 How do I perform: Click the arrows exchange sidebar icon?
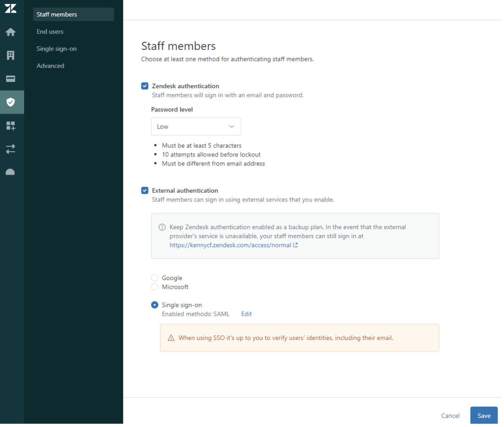(x=11, y=149)
